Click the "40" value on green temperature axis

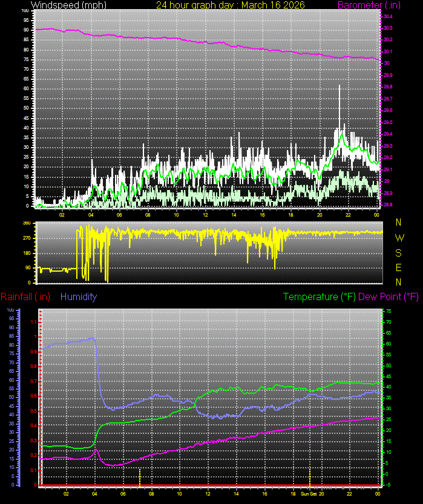[389, 387]
